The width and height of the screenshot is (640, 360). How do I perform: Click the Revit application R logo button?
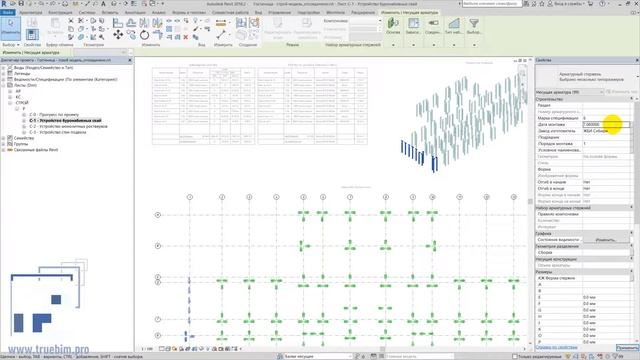click(4, 4)
